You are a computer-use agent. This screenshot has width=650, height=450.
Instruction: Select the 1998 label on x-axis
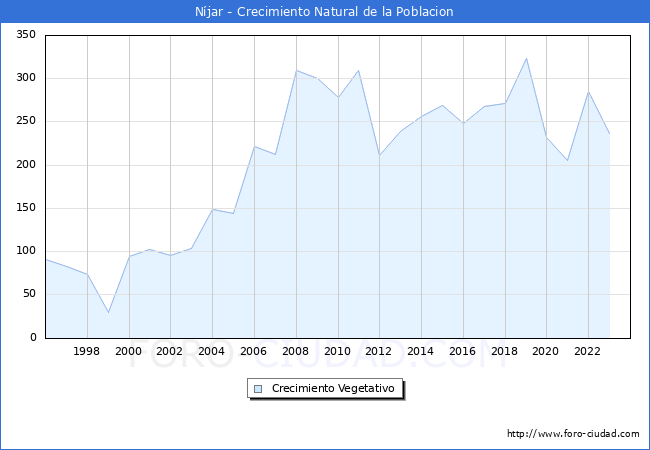click(87, 351)
